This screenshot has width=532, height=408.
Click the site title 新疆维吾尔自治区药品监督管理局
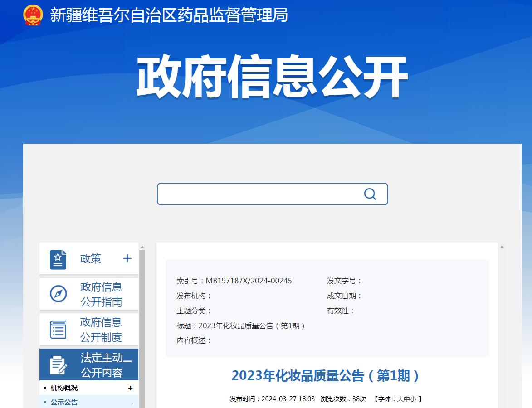coord(169,15)
